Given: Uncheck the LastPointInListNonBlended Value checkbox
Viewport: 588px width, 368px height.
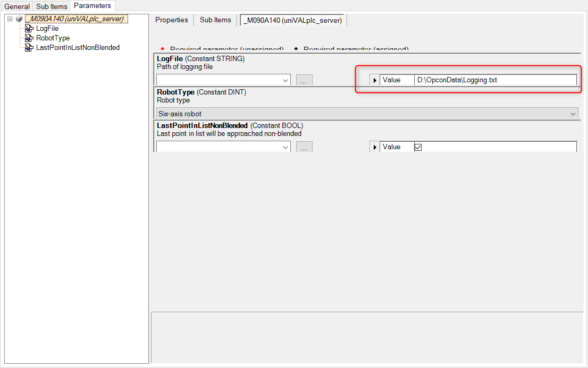Looking at the screenshot, I should (x=418, y=147).
